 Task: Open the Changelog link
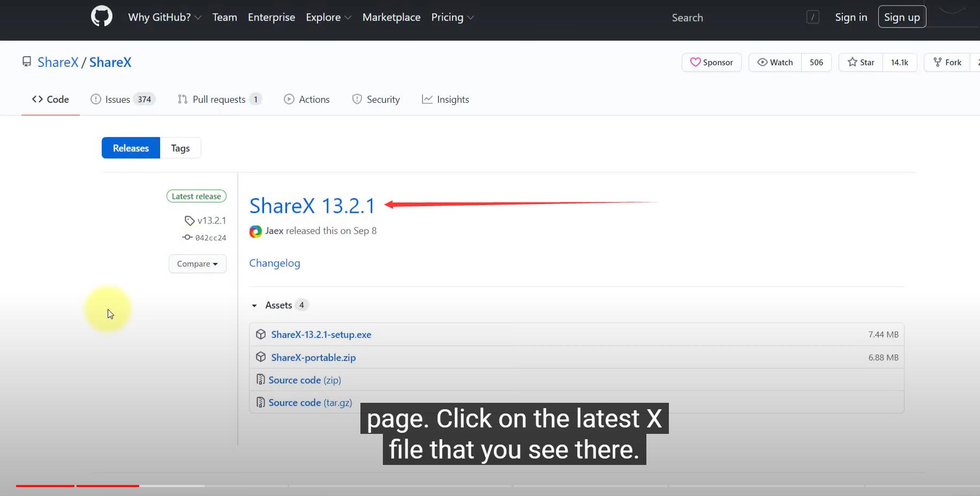point(275,263)
